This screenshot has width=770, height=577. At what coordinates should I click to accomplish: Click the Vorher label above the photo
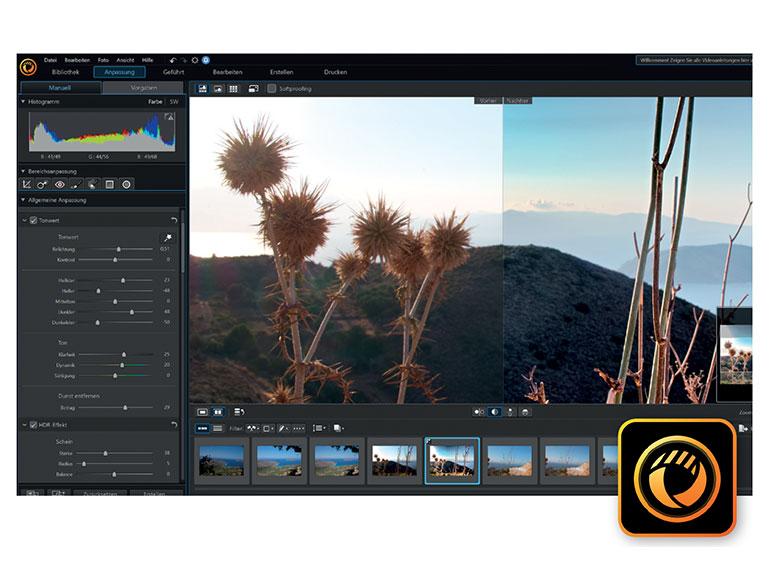pyautogui.click(x=488, y=100)
